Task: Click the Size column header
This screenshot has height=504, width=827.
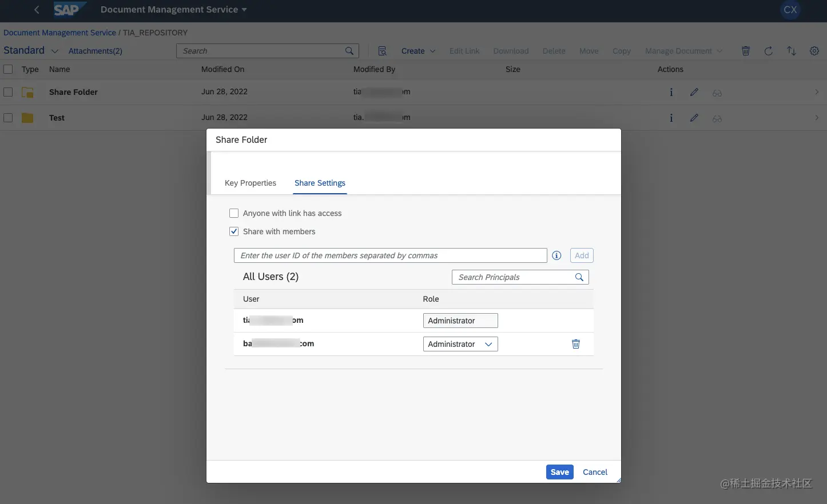Action: click(513, 69)
